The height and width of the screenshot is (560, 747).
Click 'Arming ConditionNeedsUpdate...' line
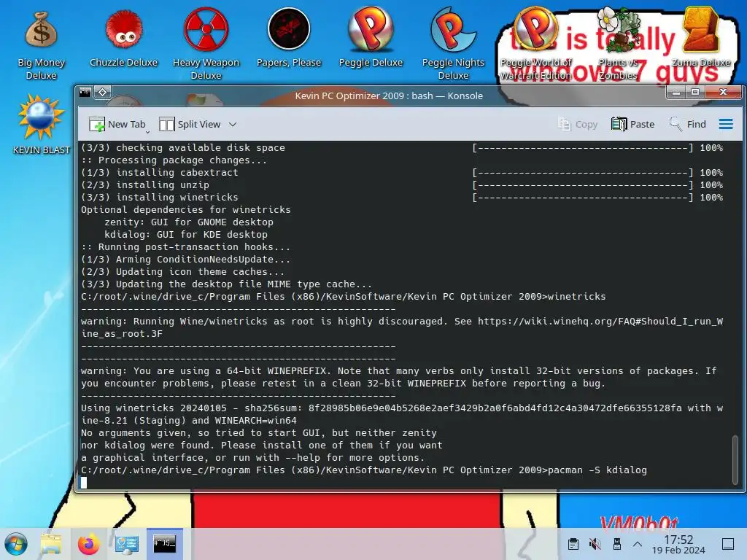click(186, 259)
